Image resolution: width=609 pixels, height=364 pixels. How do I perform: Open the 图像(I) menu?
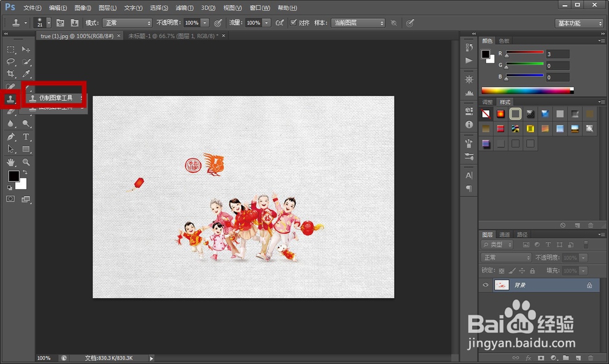click(82, 8)
